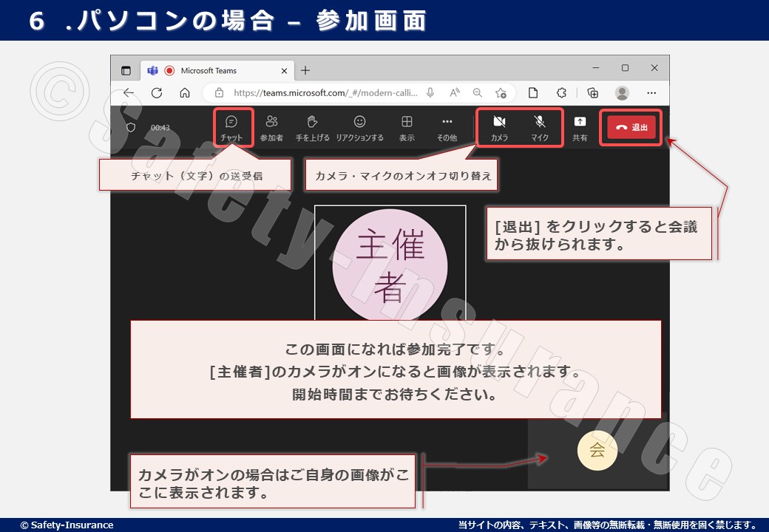Leave the meeting with 退出 button
The height and width of the screenshot is (532, 769).
tap(631, 127)
